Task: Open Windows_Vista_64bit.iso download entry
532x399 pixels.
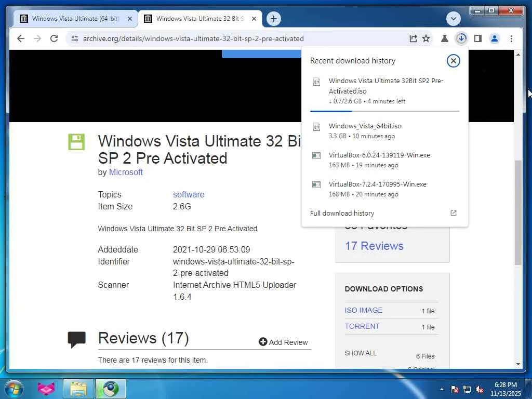Action: [385, 130]
